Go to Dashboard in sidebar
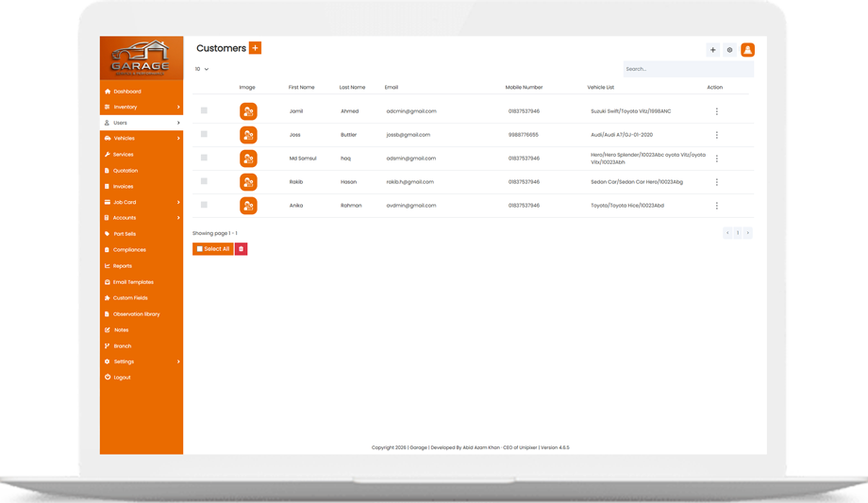868x503 pixels. point(142,92)
